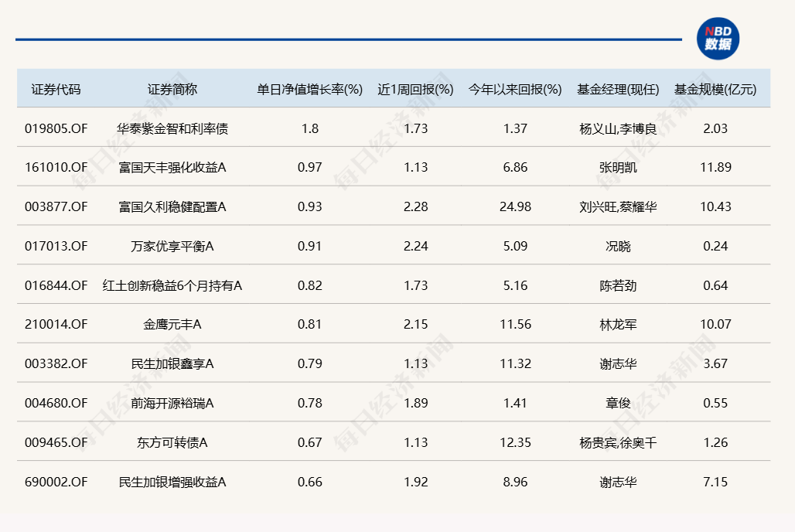Click weekly return value 2.15

point(416,324)
